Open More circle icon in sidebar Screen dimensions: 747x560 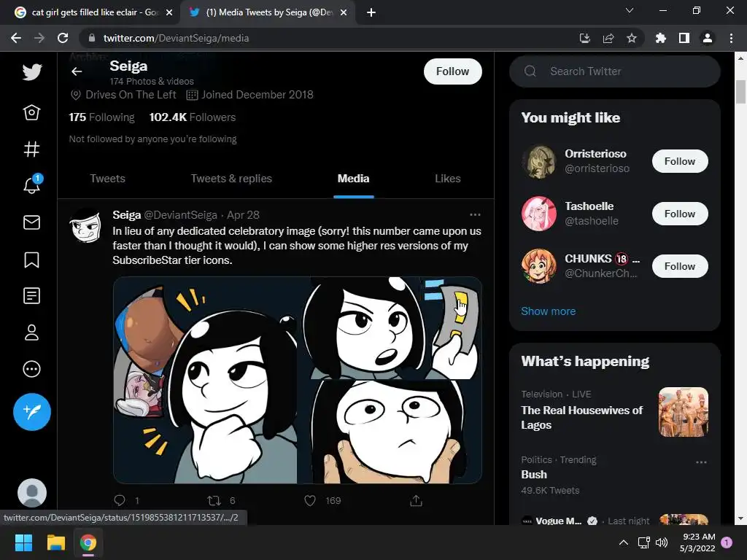pyautogui.click(x=32, y=369)
